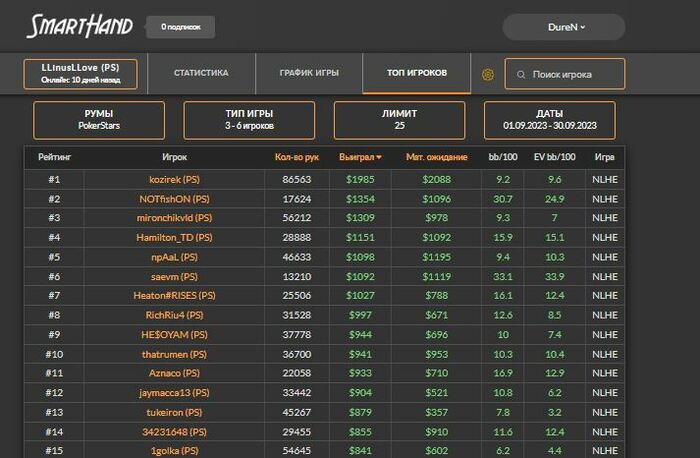Click rating cell #9
700x458 pixels.
(x=54, y=335)
